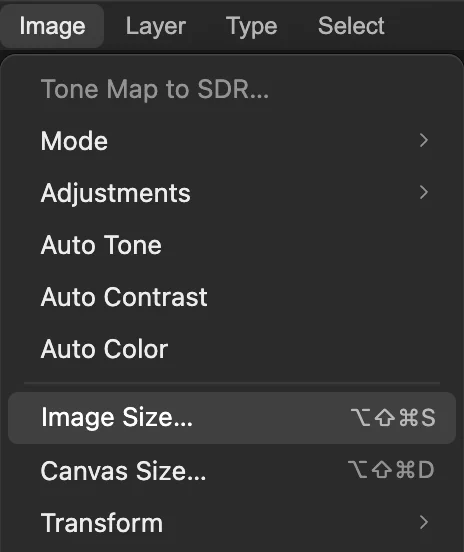Expand the chevron arrow beside Transform
Screen dimensions: 464x552
coord(424,522)
